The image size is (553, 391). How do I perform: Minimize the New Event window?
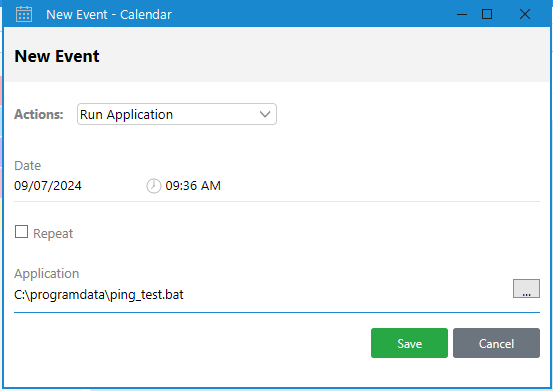pos(462,14)
